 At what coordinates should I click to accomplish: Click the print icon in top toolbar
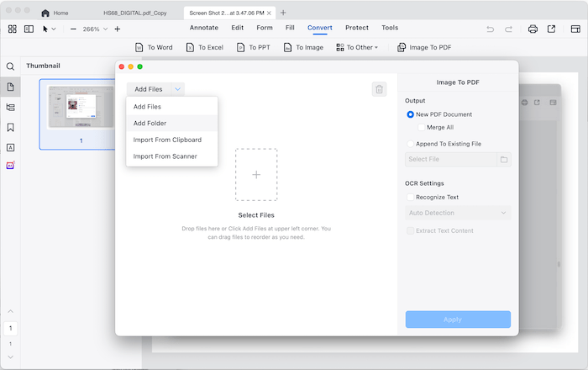point(533,29)
